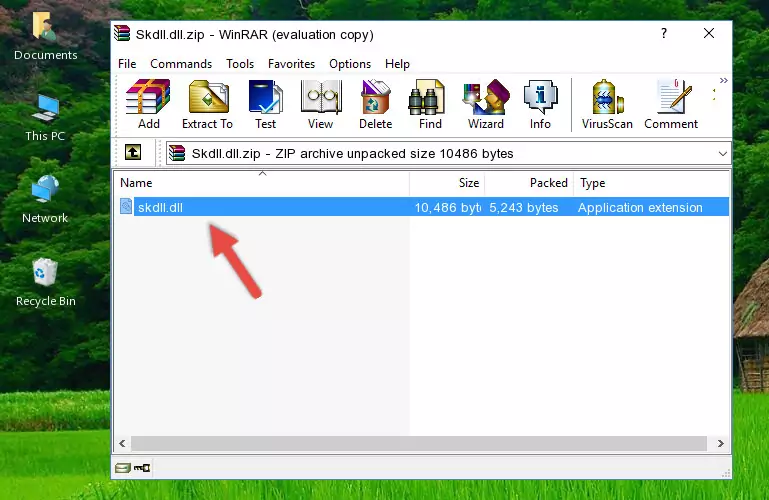The height and width of the screenshot is (500, 769).
Task: Click the question mark help button
Action: pos(664,33)
